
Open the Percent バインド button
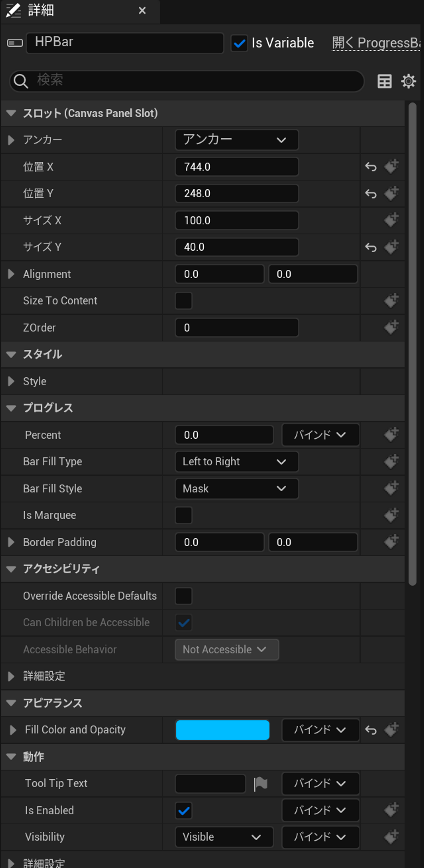(320, 435)
